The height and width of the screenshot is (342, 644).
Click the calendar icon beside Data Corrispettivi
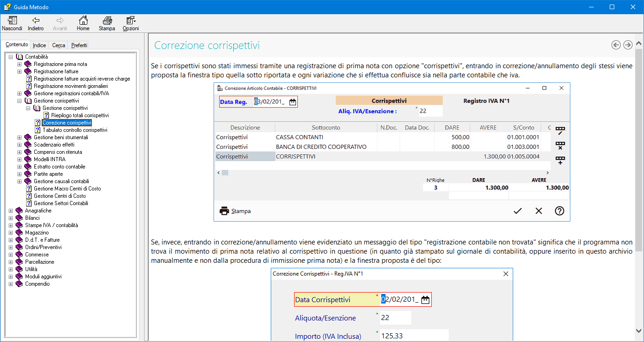[x=425, y=300]
